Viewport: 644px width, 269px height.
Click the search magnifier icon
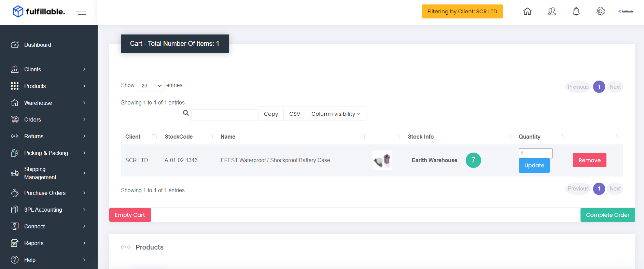click(186, 113)
